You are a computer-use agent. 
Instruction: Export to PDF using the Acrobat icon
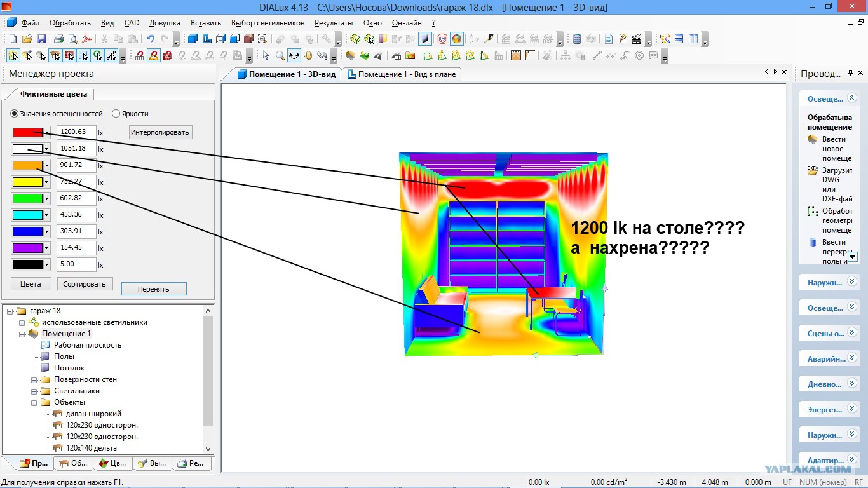click(x=86, y=39)
